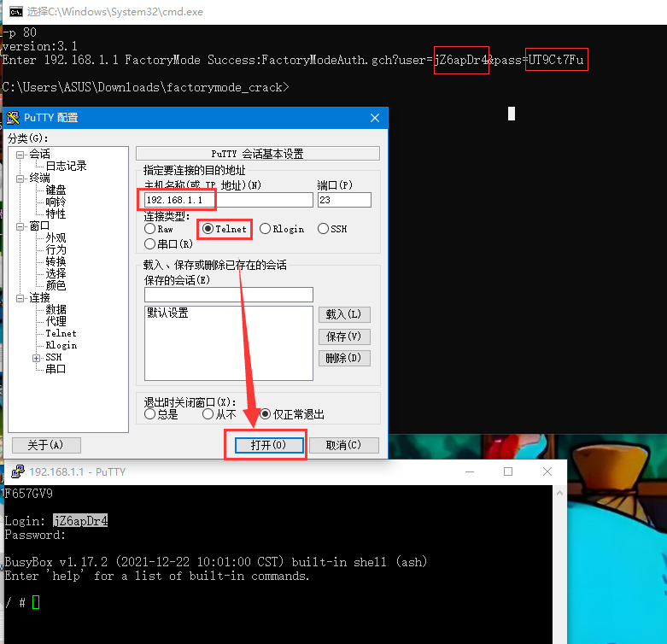Open the 日志记录 settings category
This screenshot has width=667, height=644.
(x=66, y=166)
